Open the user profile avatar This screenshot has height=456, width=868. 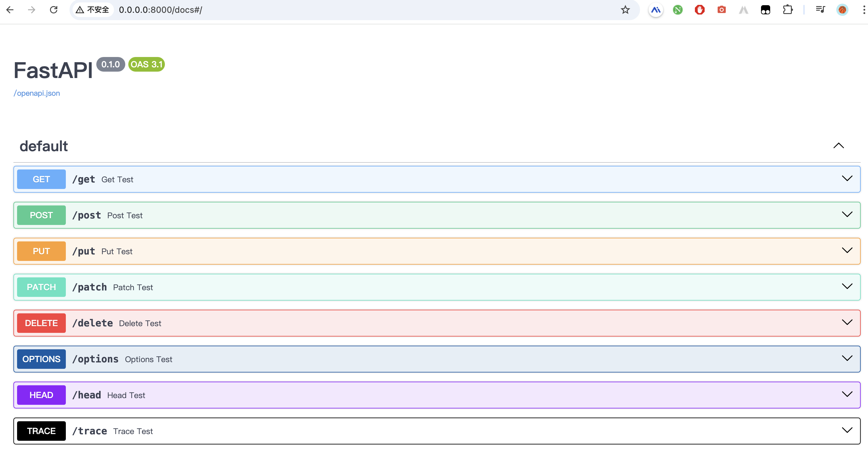click(842, 10)
